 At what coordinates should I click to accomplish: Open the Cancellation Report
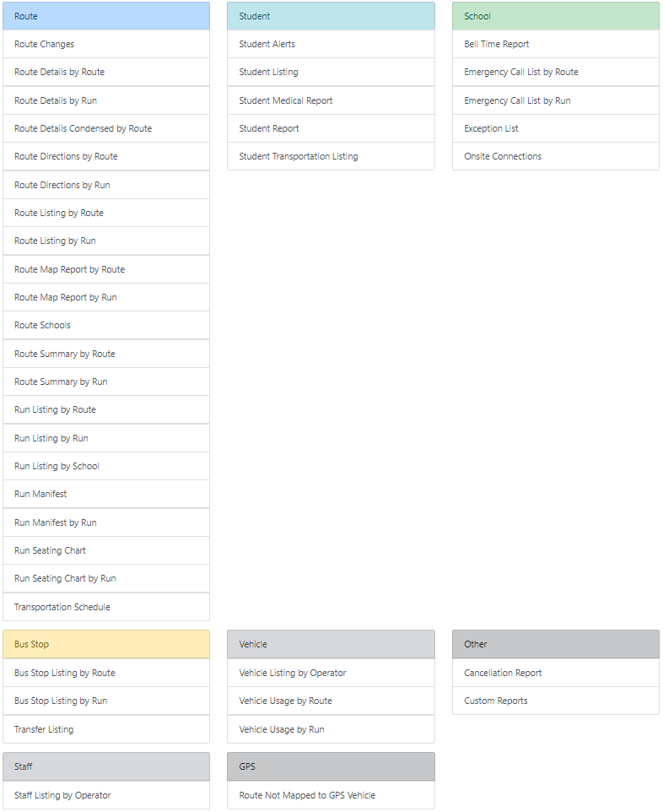[503, 673]
